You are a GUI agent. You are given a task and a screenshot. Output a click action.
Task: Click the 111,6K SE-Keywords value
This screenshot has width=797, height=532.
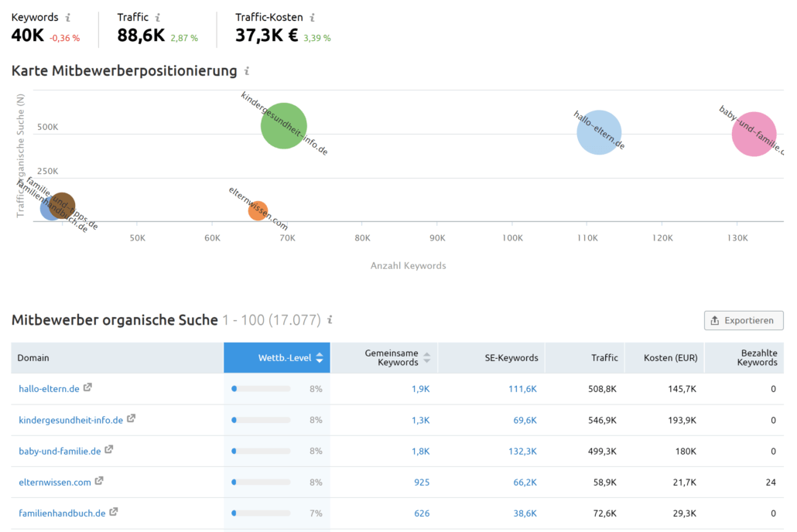pyautogui.click(x=522, y=389)
